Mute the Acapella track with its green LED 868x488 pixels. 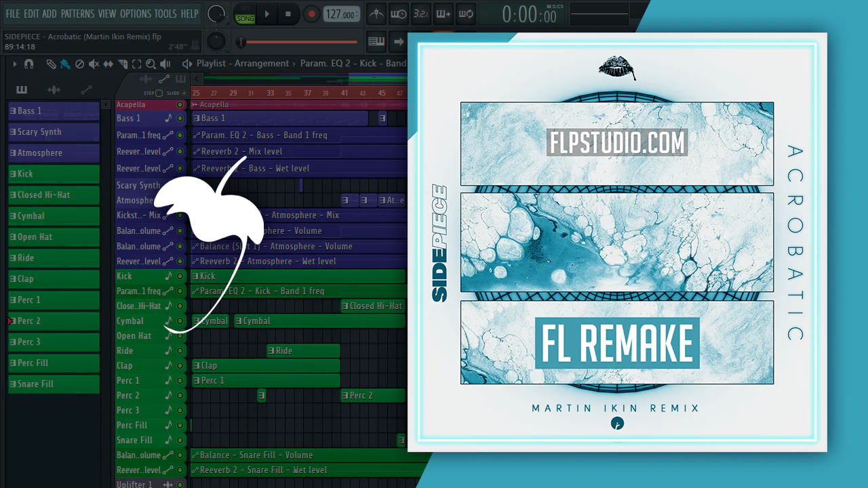click(180, 105)
